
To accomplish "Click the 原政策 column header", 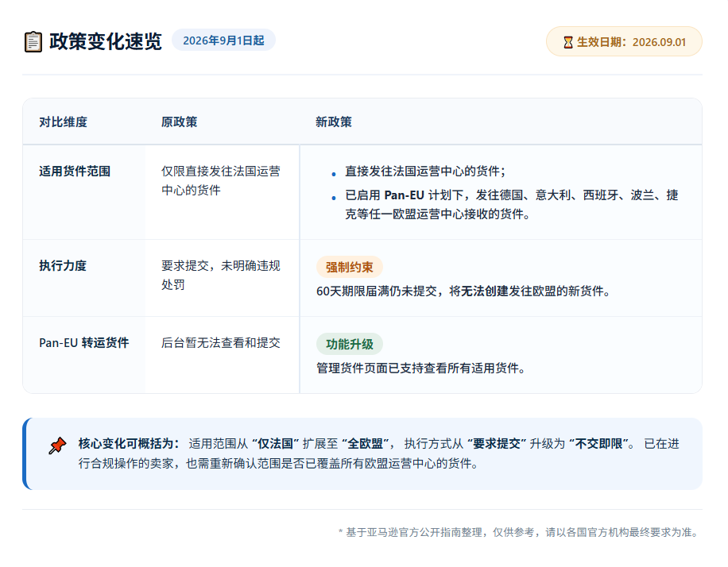I will point(179,122).
